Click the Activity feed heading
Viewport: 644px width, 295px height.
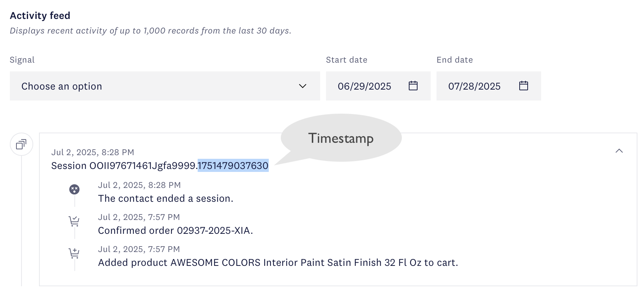[40, 16]
